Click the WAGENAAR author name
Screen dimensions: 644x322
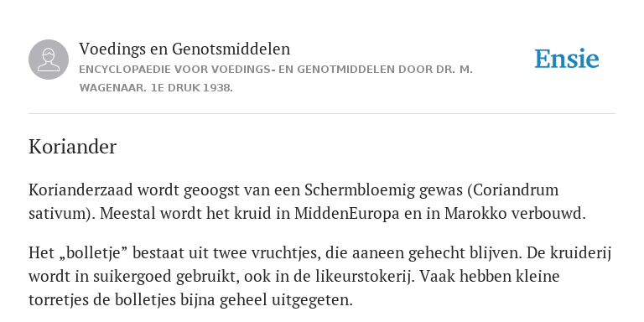[112, 88]
